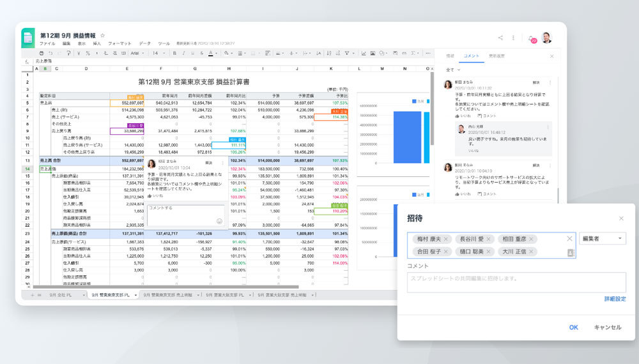Open the text color picker

211,54
